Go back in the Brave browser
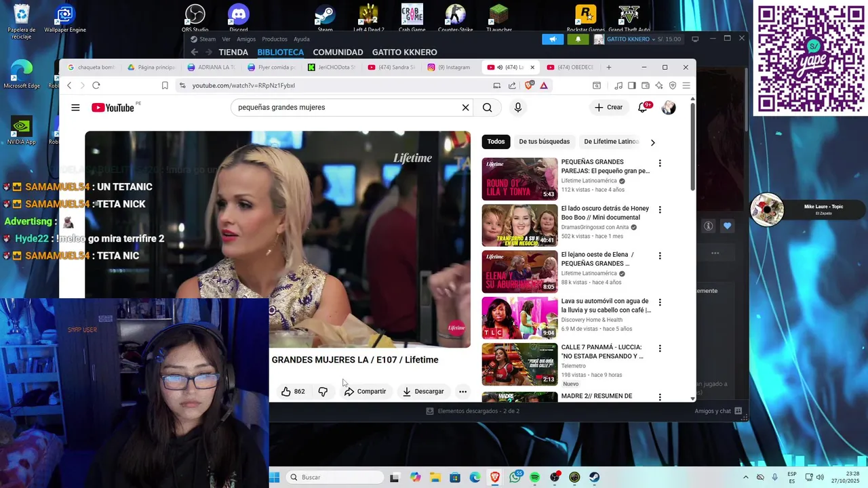The height and width of the screenshot is (488, 868). click(68, 85)
